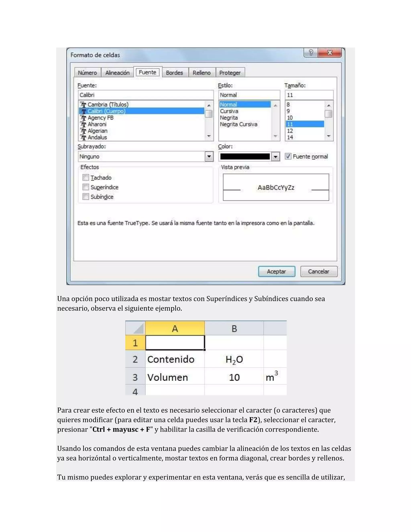
Task: Check the Superíndice effect option
Action: (86, 187)
